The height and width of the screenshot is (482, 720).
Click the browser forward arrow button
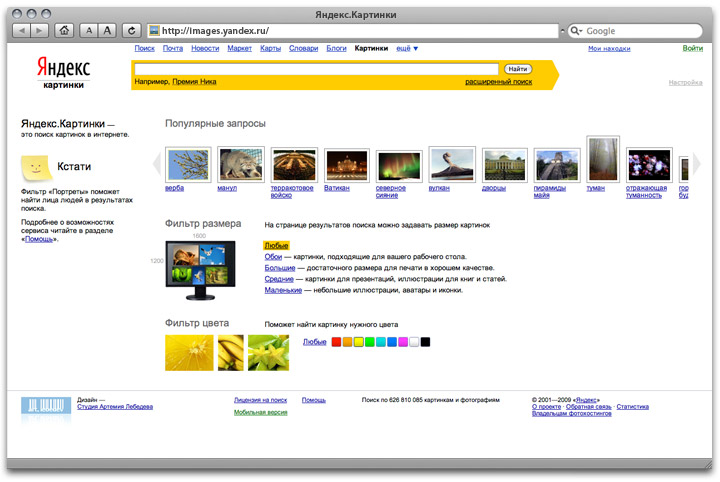pyautogui.click(x=39, y=31)
